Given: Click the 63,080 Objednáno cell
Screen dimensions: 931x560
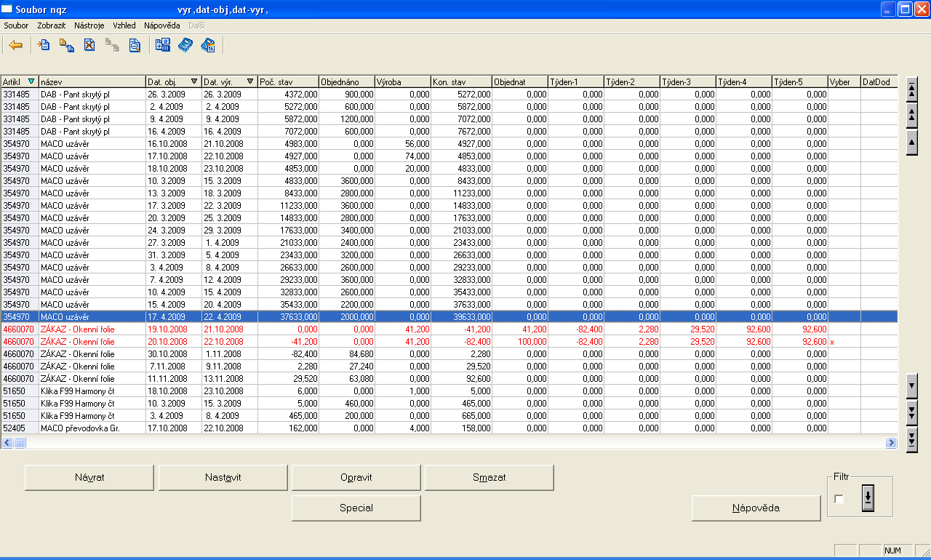Looking at the screenshot, I should point(346,379).
